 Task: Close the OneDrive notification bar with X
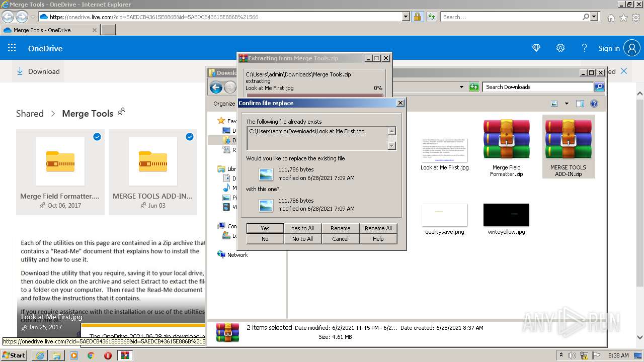point(624,71)
